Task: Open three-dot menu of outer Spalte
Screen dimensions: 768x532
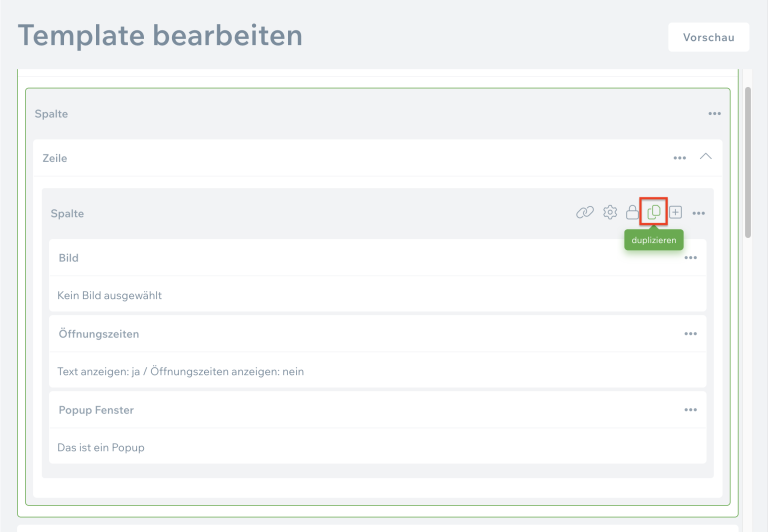Action: pos(714,114)
